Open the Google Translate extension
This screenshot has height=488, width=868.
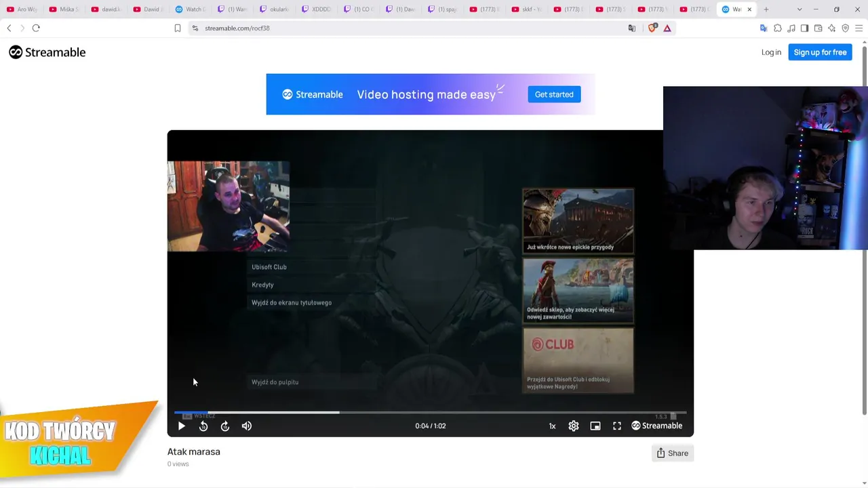(764, 28)
